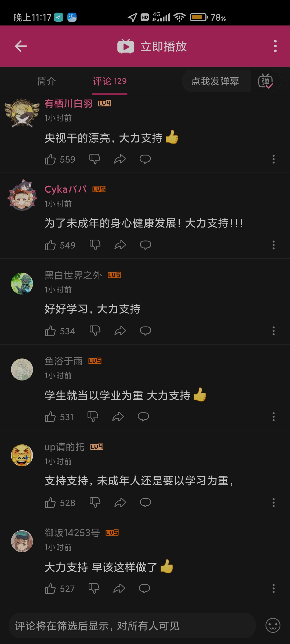Open the header three-dot overflow menu
This screenshot has height=644, width=290.
[275, 46]
